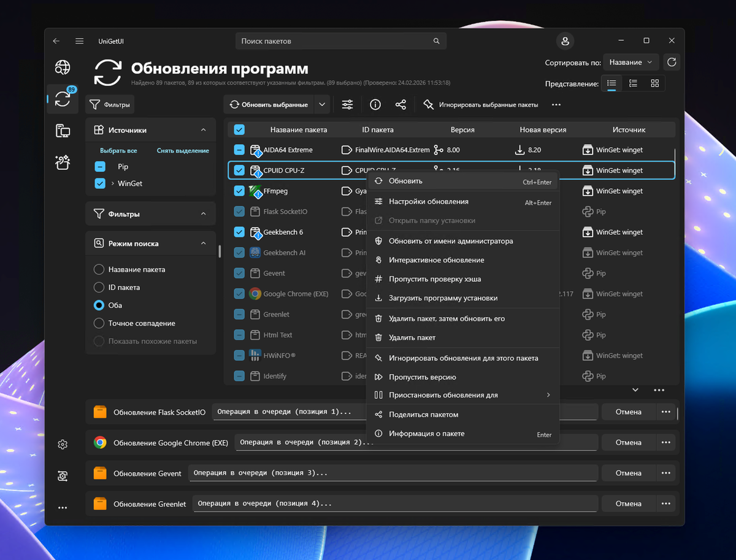Open update options sliders toolbar icon
736x560 pixels.
tap(348, 105)
